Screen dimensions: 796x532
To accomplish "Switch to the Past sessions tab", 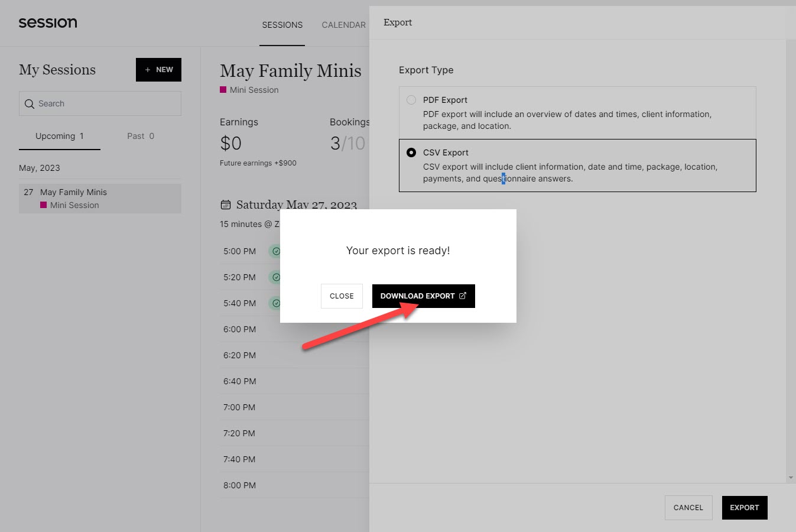I will tap(141, 136).
